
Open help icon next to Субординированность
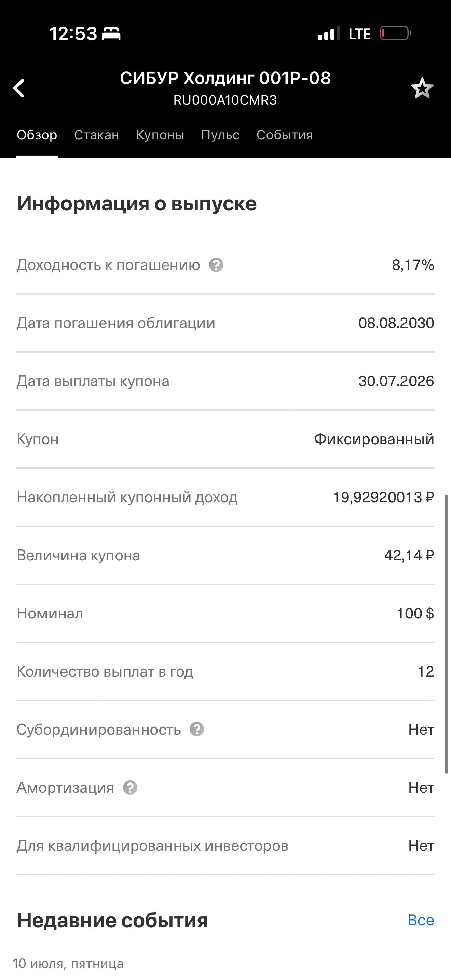click(x=197, y=729)
